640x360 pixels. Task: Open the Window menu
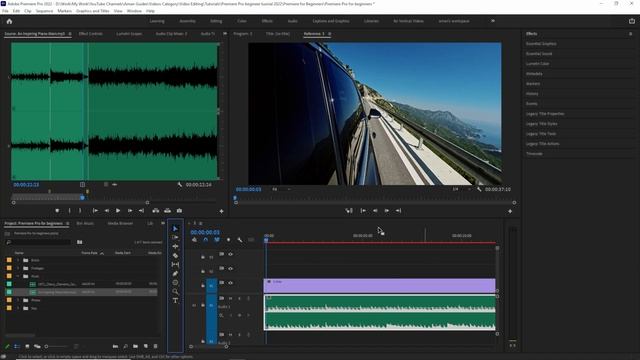click(134, 11)
